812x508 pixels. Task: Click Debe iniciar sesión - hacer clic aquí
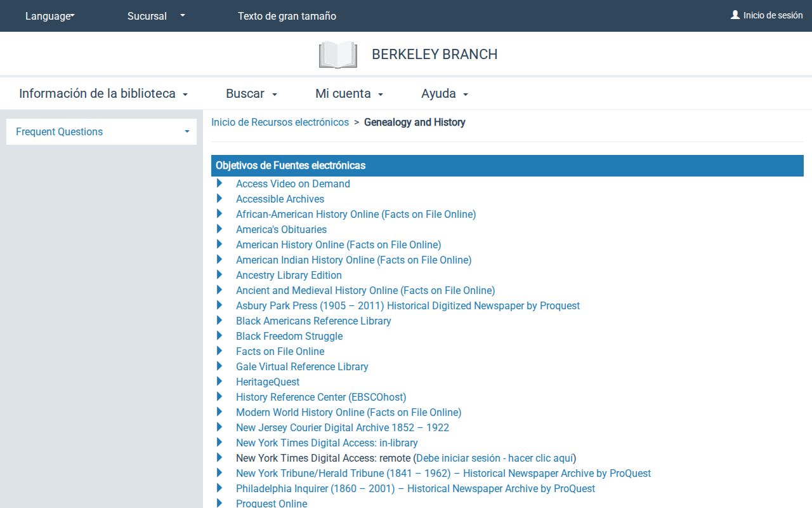[x=495, y=458]
